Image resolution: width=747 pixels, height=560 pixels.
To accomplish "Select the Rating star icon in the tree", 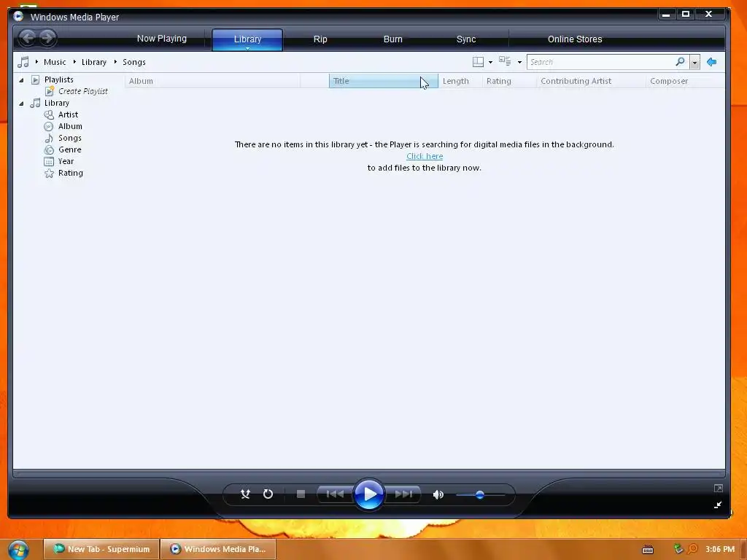I will (49, 174).
